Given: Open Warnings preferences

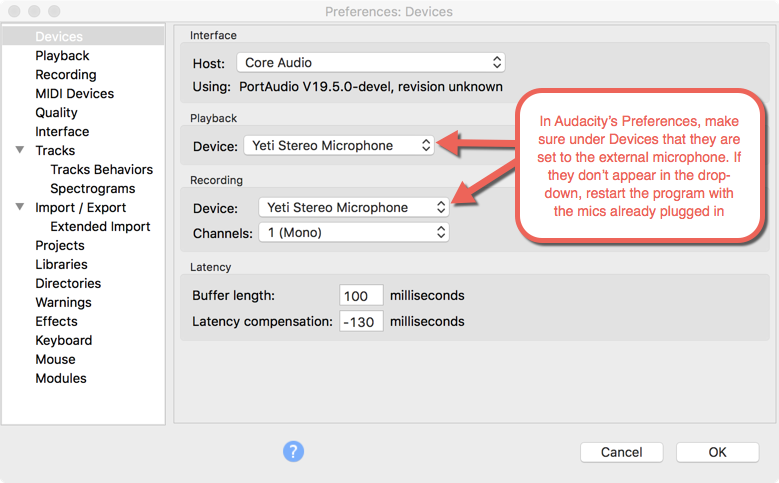Looking at the screenshot, I should pos(63,302).
